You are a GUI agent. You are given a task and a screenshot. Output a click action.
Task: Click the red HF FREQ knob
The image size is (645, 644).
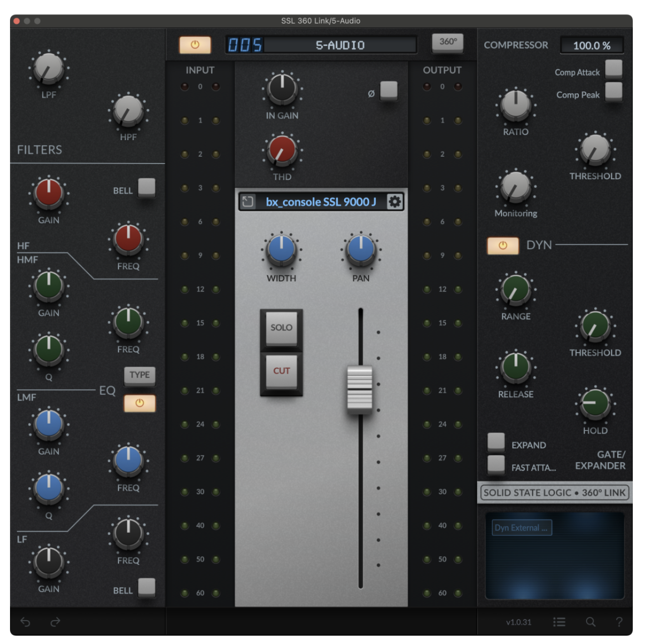(128, 240)
